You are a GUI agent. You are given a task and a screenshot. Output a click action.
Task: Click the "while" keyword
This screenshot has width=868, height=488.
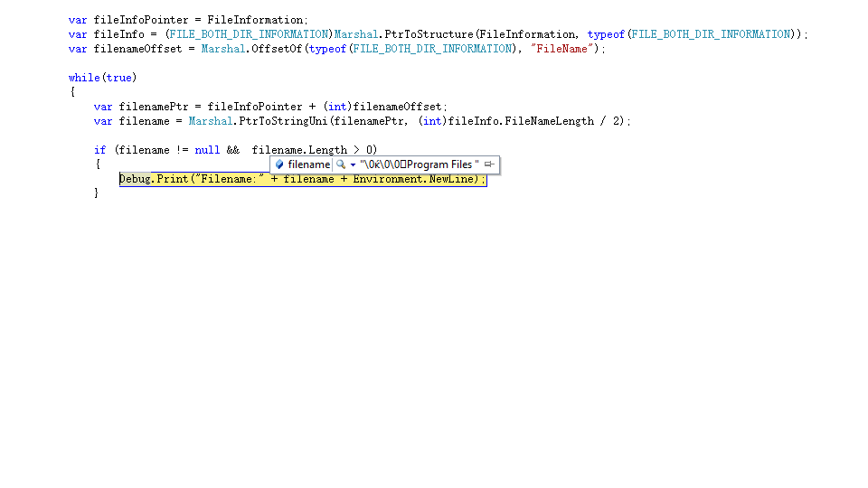point(84,78)
